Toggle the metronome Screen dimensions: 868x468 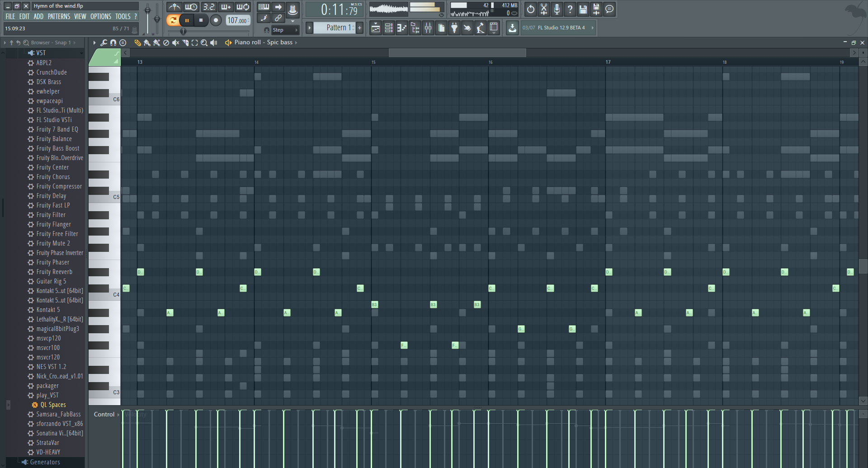174,7
